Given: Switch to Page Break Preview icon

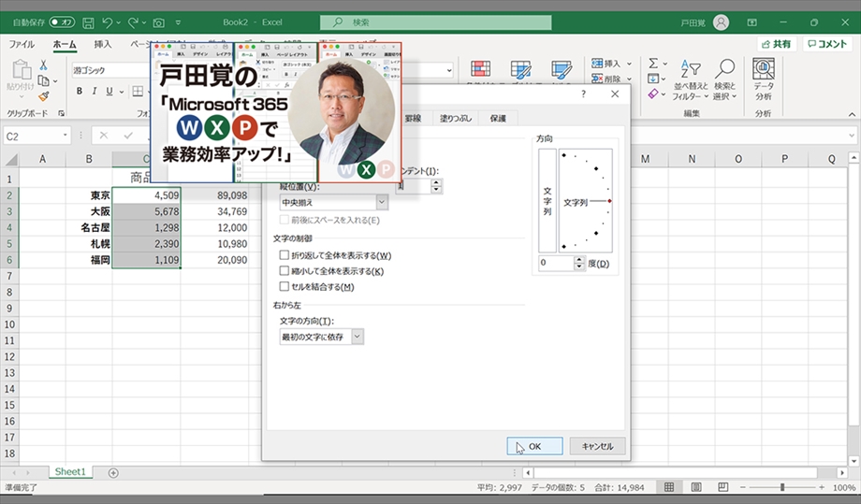Looking at the screenshot, I should click(722, 487).
